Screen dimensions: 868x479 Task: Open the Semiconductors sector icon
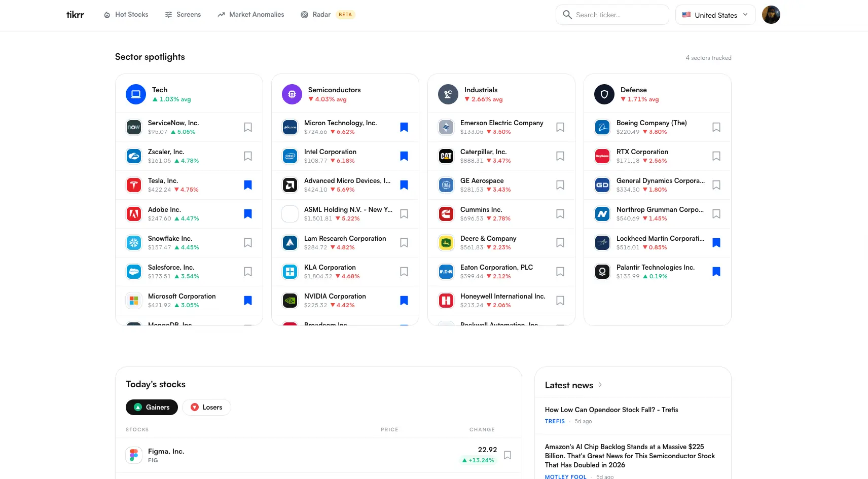tap(292, 94)
